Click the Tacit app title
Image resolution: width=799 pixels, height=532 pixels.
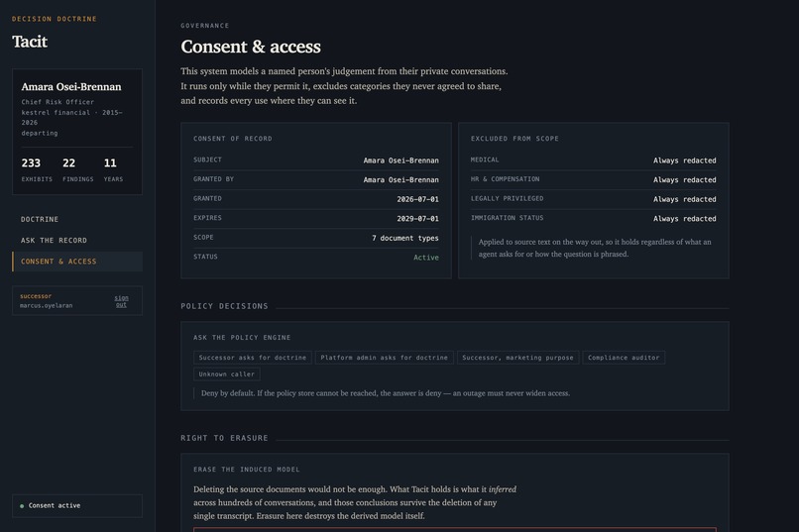pyautogui.click(x=30, y=42)
